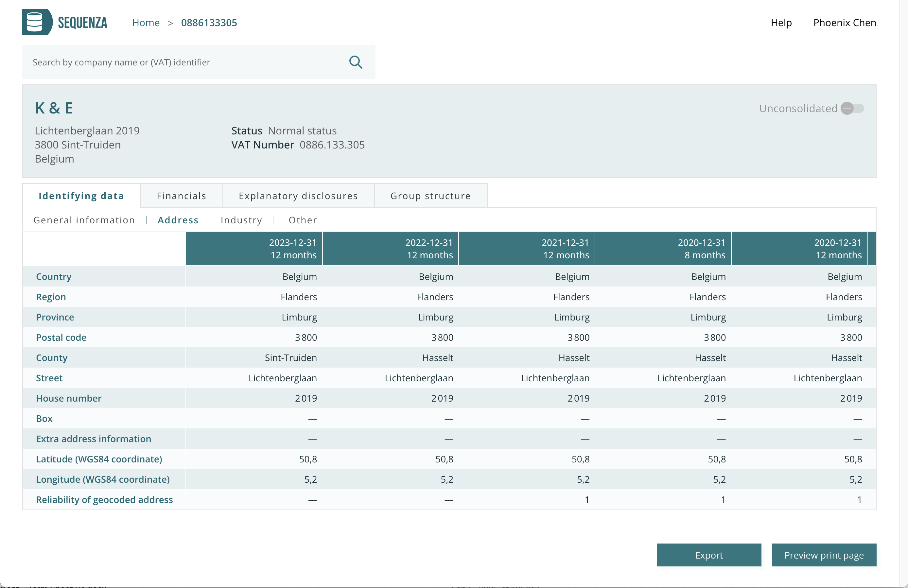This screenshot has height=588, width=908.
Task: Switch to the Group structure tab
Action: click(430, 196)
